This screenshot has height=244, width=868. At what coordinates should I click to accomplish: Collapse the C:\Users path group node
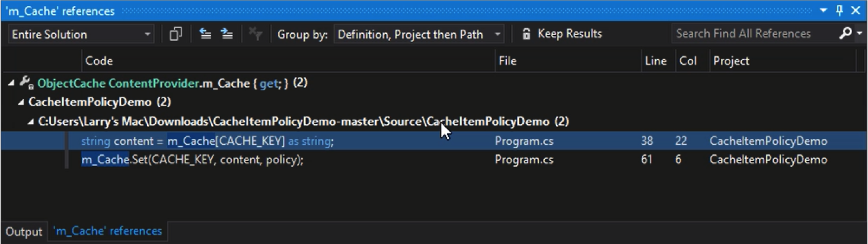pos(31,122)
